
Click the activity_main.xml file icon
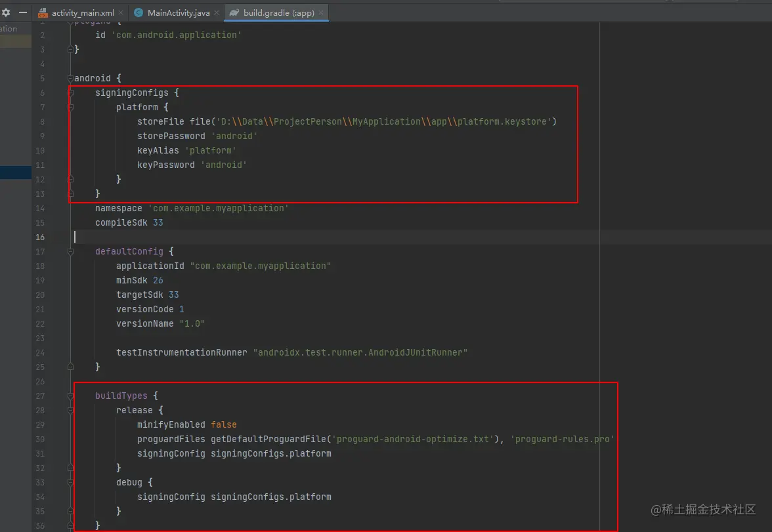43,13
